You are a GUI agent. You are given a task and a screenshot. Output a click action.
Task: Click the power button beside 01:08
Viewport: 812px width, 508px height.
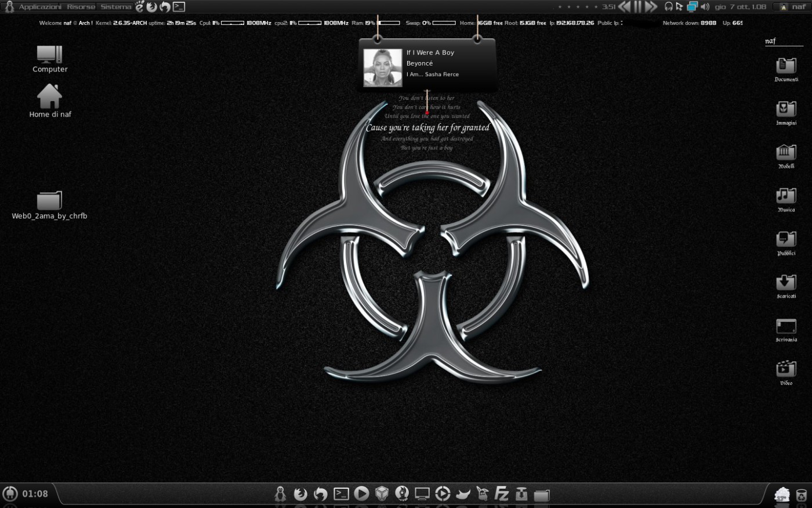click(x=10, y=493)
